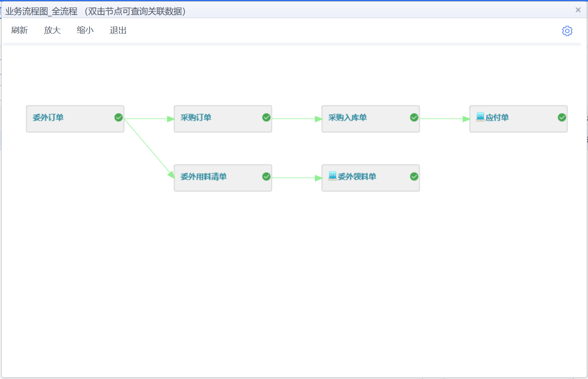Click green checkmark on 应付单 node
This screenshot has width=588, height=379.
pyautogui.click(x=562, y=117)
